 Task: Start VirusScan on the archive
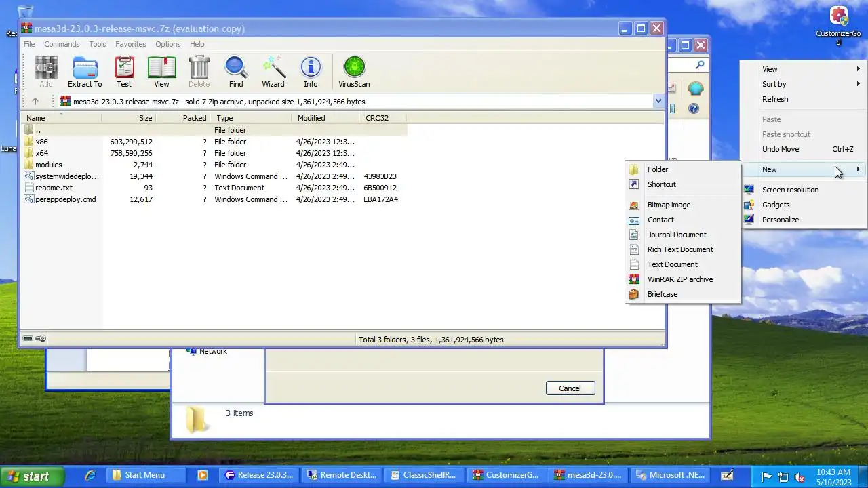pos(354,72)
